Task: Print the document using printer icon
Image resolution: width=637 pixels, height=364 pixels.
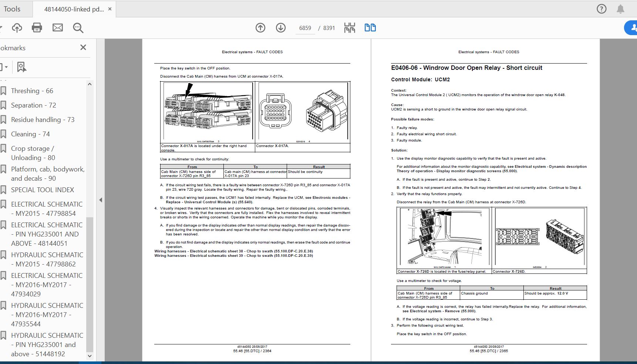Action: click(x=37, y=28)
